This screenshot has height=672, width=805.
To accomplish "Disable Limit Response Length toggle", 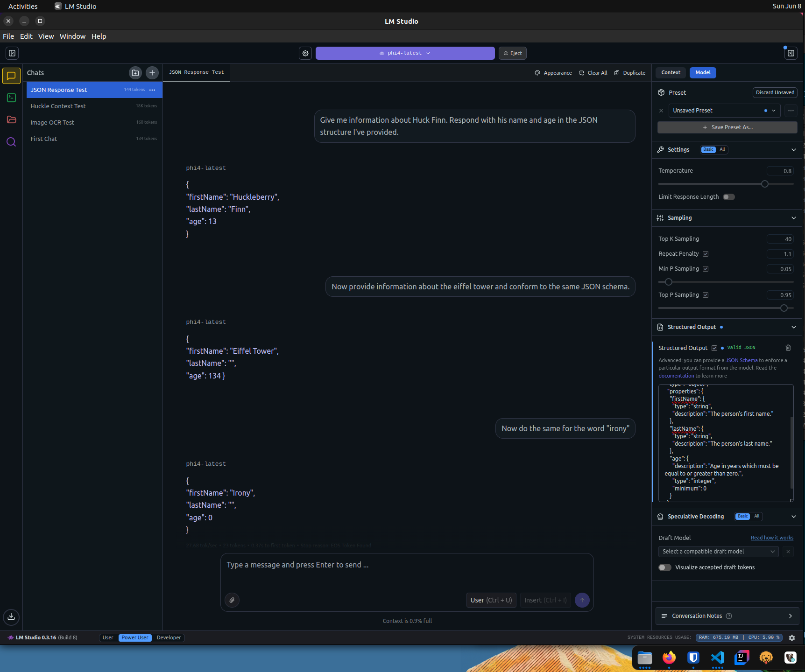I will [x=729, y=196].
